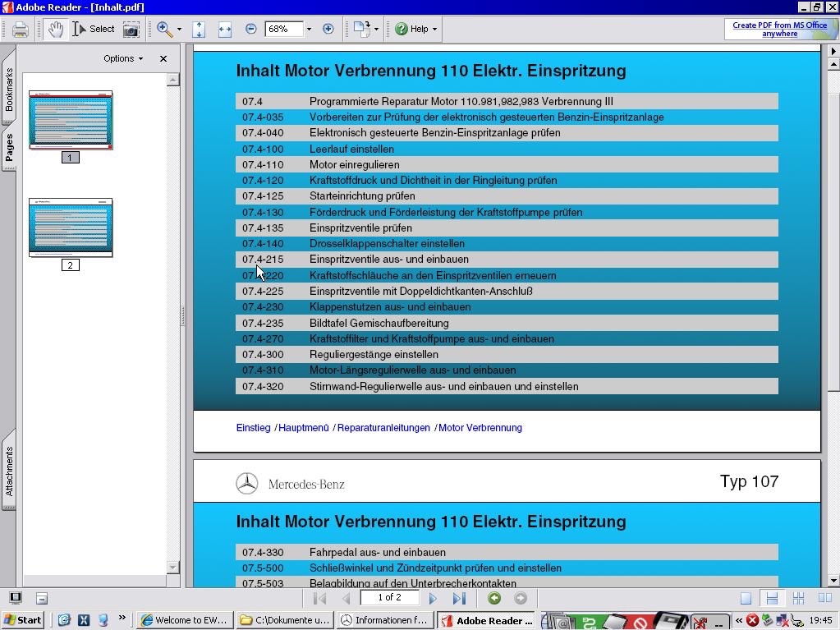Image resolution: width=840 pixels, height=630 pixels.
Task: Click the document scrollbar down arrow
Action: click(x=833, y=580)
